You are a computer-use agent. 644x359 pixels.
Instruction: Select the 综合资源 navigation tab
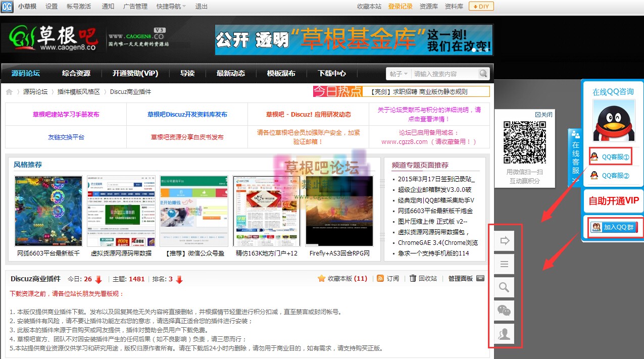click(x=76, y=73)
